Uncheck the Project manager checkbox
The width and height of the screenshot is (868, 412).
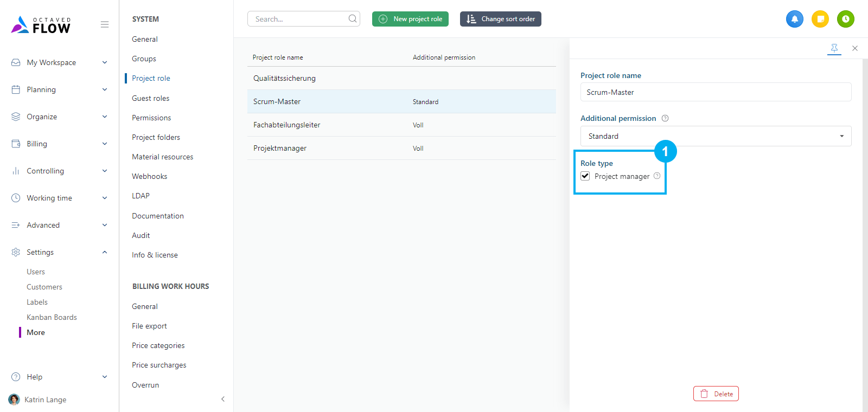(x=585, y=176)
